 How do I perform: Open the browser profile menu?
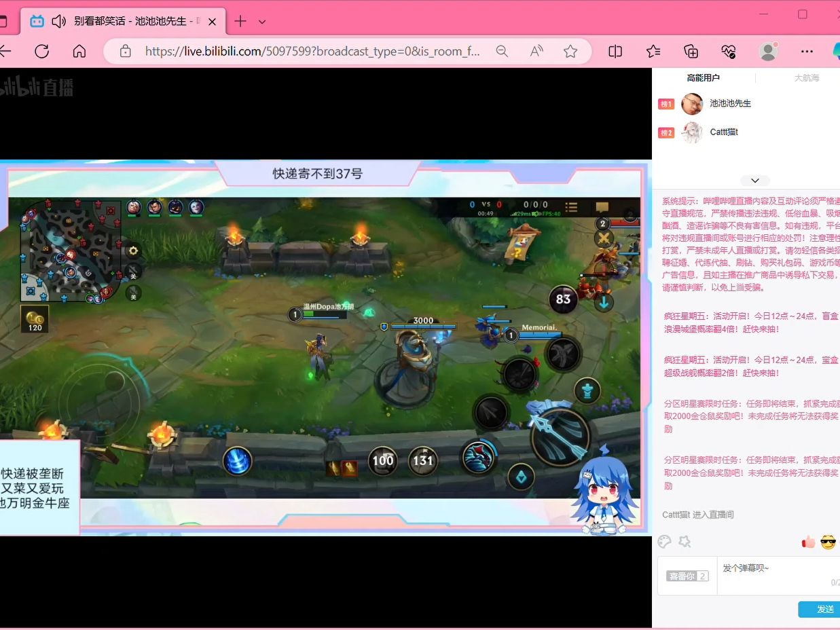(x=768, y=51)
